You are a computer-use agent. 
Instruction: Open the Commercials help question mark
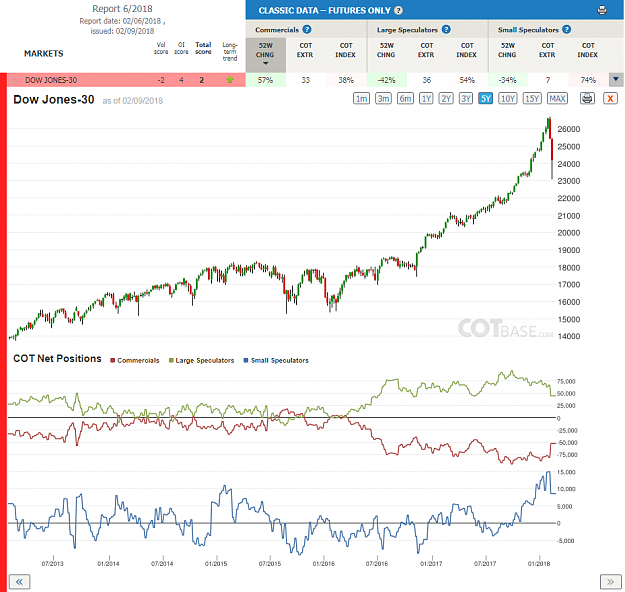(307, 30)
